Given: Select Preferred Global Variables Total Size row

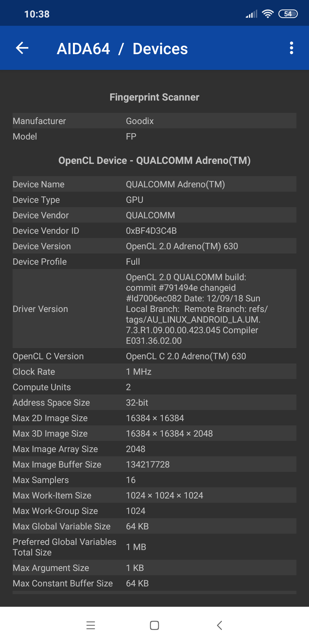Looking at the screenshot, I should tap(154, 547).
